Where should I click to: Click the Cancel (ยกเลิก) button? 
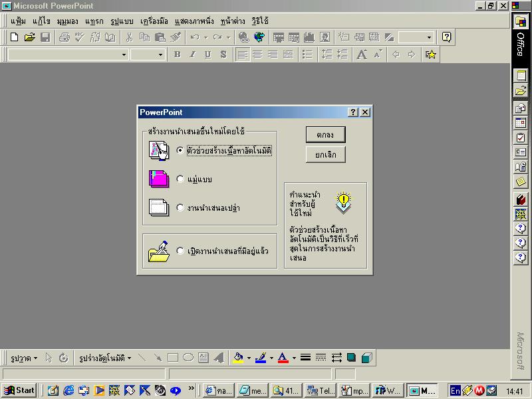[325, 155]
